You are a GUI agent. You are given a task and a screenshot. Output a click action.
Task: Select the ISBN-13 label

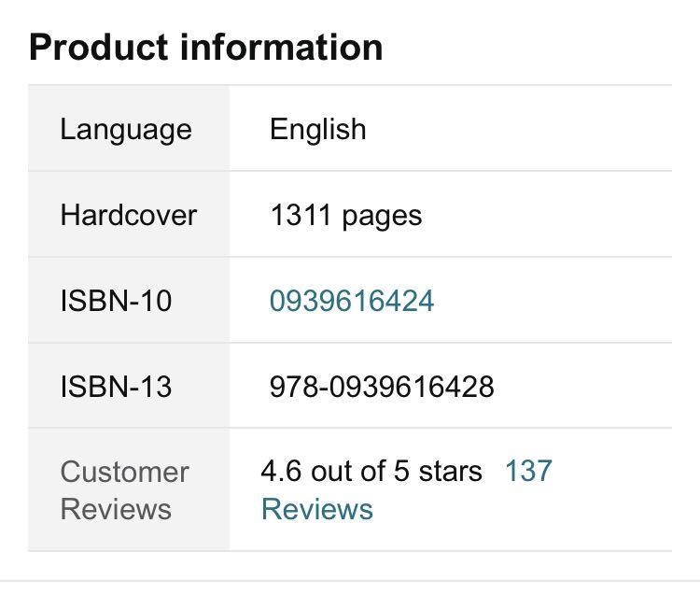tap(116, 387)
